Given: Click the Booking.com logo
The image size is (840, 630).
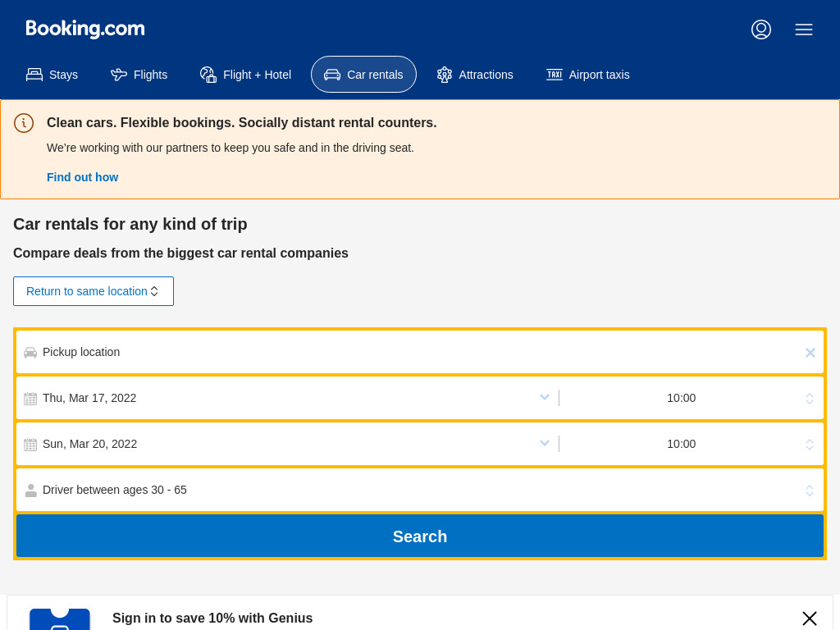Looking at the screenshot, I should (x=85, y=29).
